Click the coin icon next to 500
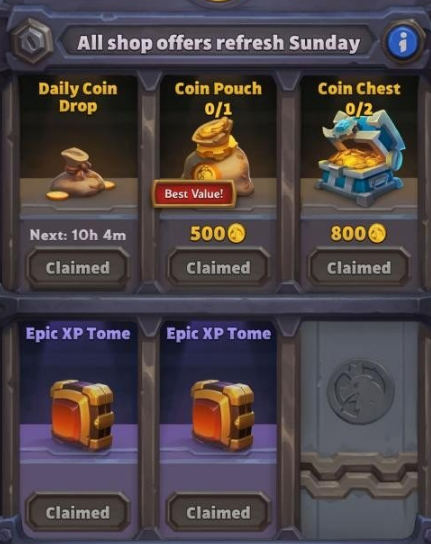The image size is (431, 544). pyautogui.click(x=236, y=233)
